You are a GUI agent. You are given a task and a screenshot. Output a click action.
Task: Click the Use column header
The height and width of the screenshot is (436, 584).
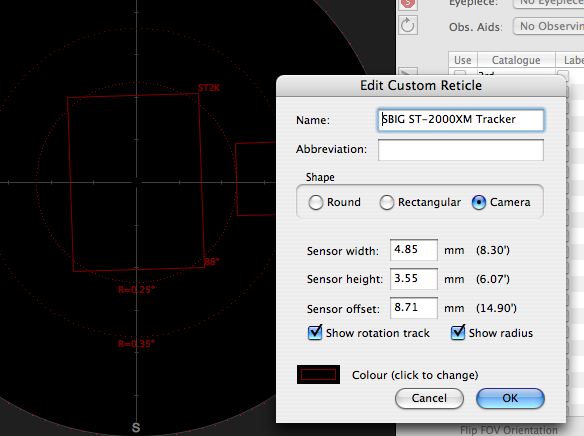point(463,60)
